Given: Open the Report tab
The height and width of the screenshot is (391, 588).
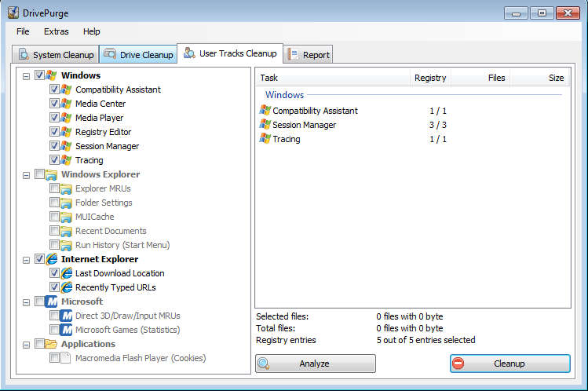Looking at the screenshot, I should coord(309,55).
